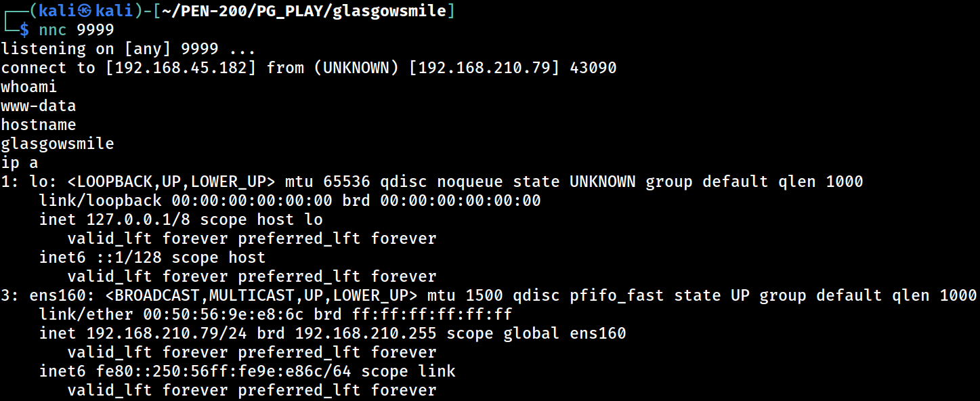Screen dimensions: 980x401
Task: Click the 'hostname' command line
Action: 39,125
